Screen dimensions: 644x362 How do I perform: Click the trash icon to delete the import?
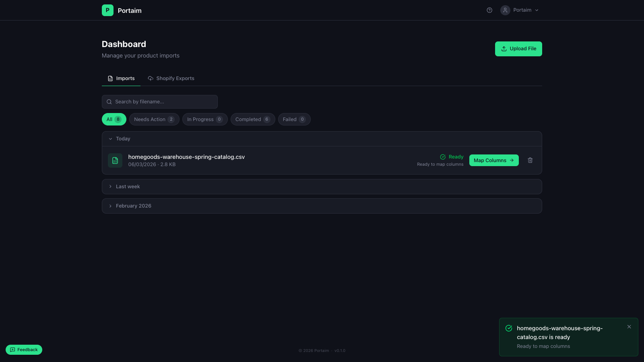(530, 160)
